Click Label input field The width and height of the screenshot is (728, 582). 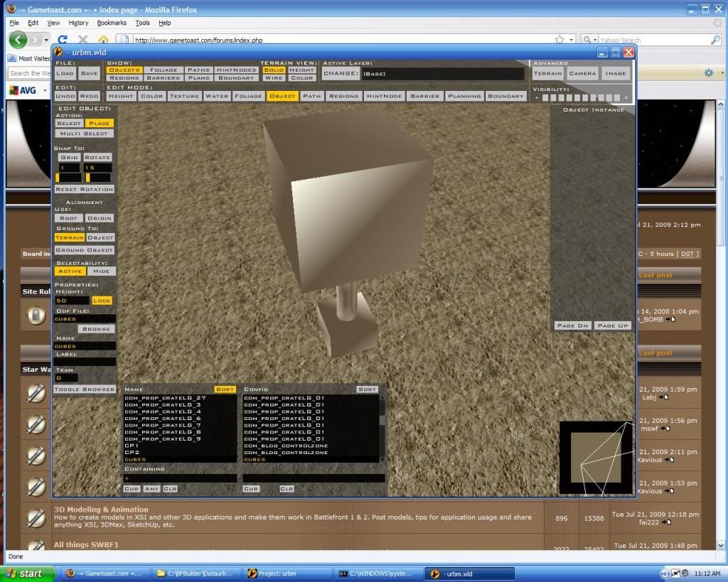[x=85, y=362]
